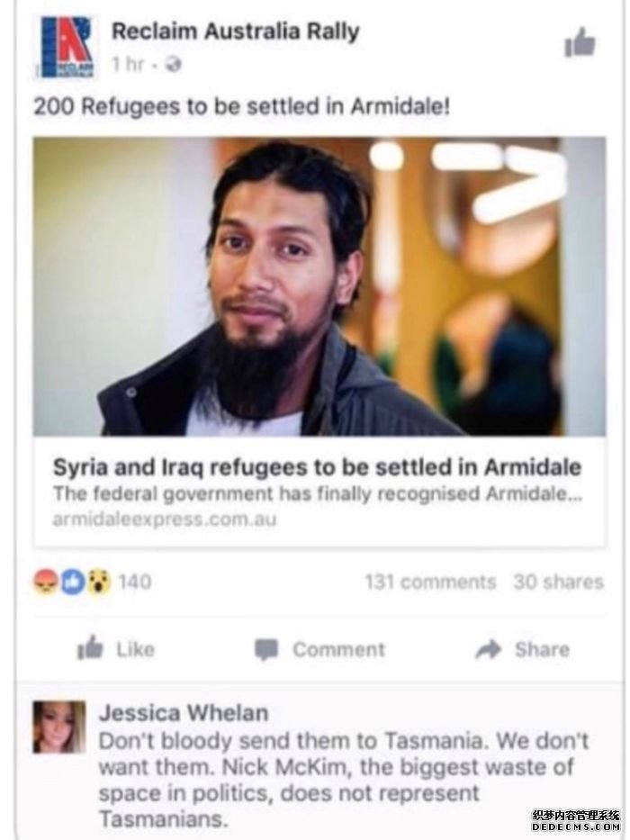Click the Like thumbs-up button
The width and height of the screenshot is (630, 840).
(116, 649)
